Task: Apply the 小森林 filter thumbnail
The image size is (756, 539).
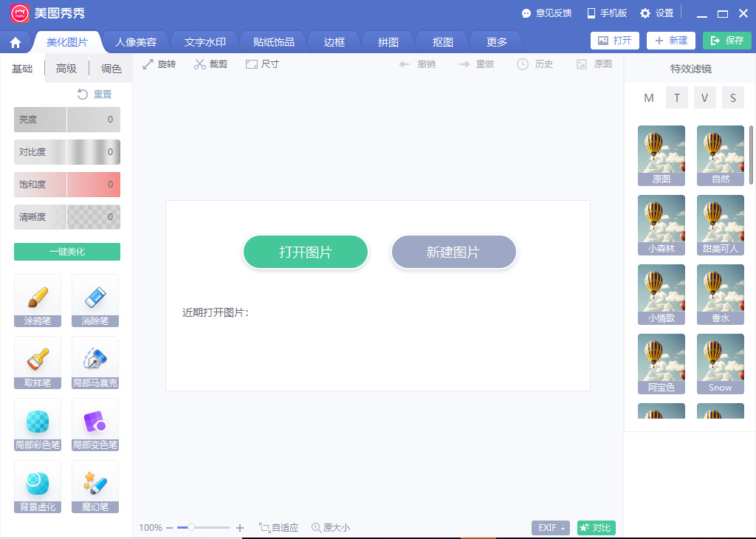Action: [x=661, y=225]
